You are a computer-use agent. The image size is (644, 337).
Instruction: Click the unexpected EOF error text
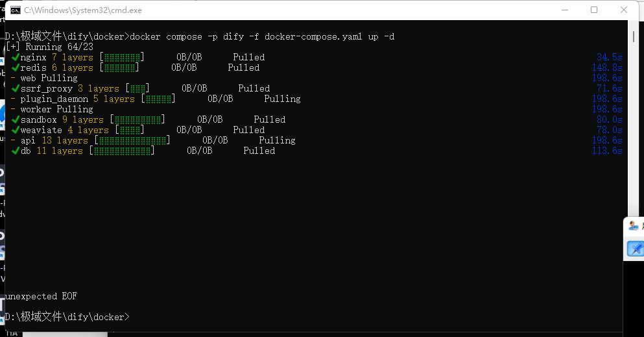[41, 296]
